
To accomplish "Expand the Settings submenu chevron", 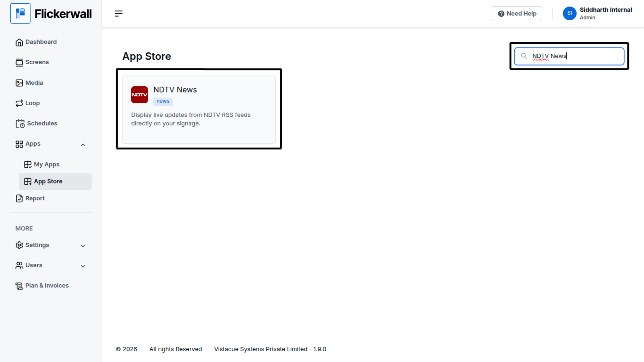I will (x=83, y=246).
